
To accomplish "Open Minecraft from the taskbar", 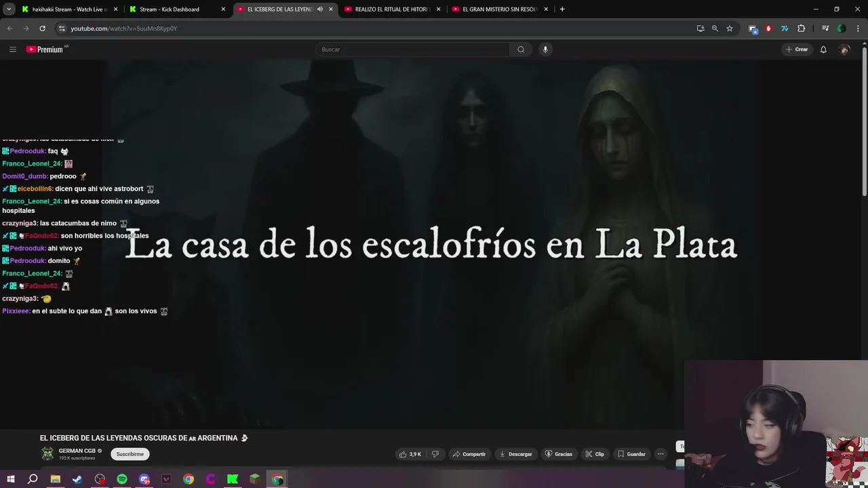I will pos(254,479).
